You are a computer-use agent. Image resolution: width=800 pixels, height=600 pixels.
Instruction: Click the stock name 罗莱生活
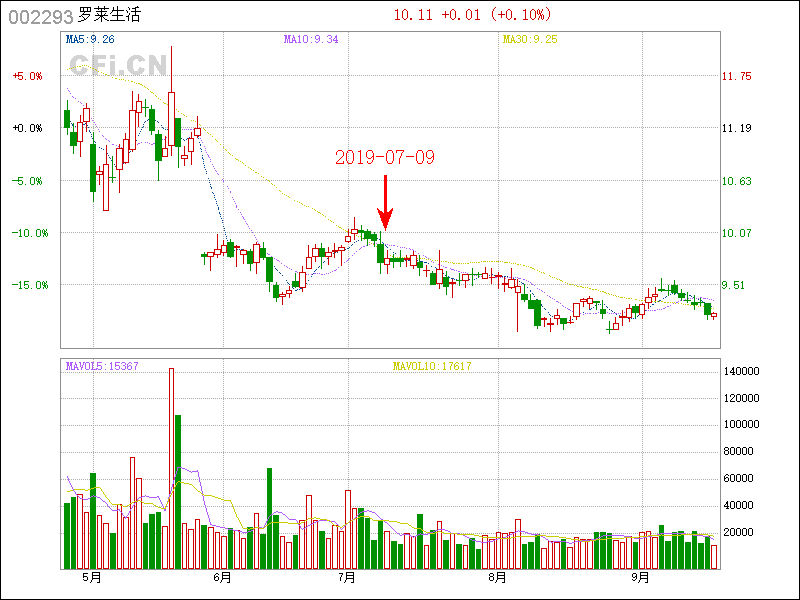click(109, 15)
